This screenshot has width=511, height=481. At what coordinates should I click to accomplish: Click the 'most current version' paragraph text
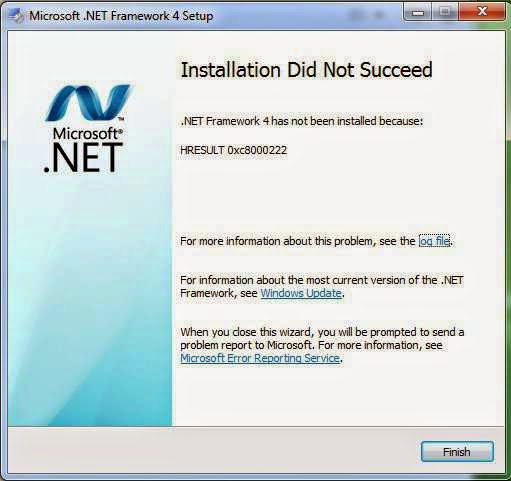(322, 286)
